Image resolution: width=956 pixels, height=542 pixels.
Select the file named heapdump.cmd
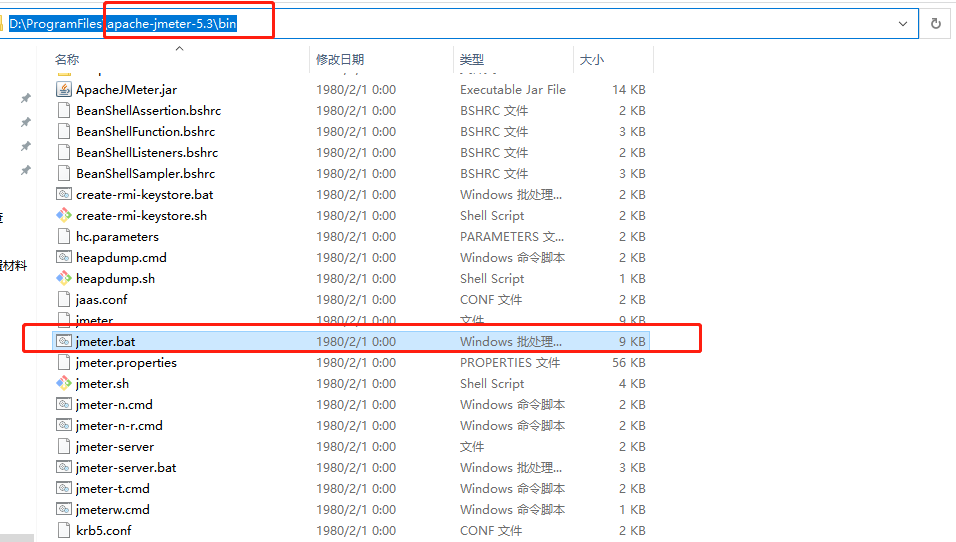pos(121,258)
